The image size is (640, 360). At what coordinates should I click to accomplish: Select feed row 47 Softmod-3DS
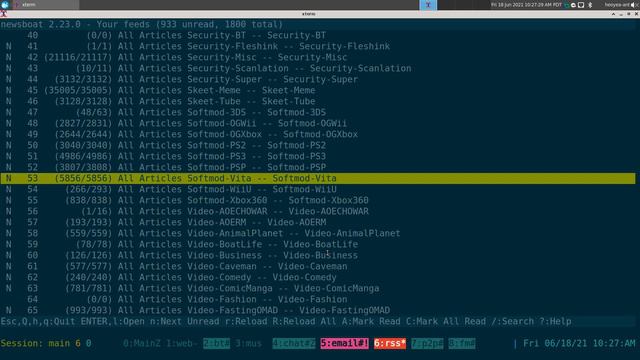318,113
